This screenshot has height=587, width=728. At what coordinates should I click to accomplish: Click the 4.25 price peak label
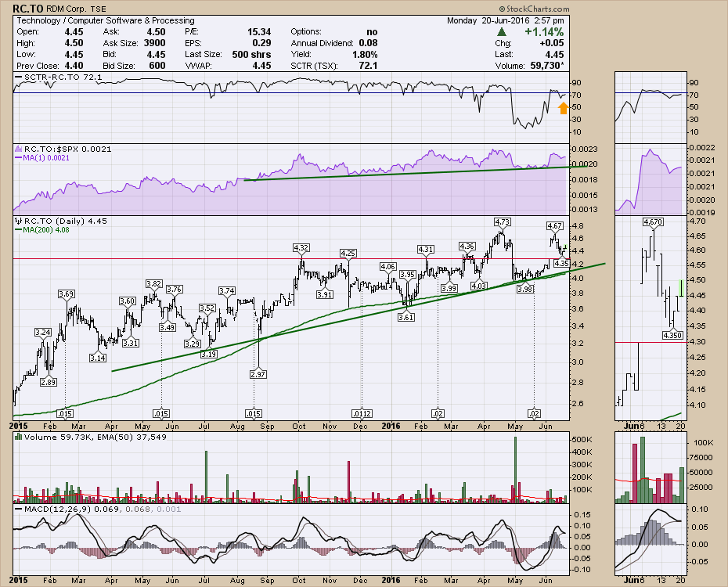point(348,253)
